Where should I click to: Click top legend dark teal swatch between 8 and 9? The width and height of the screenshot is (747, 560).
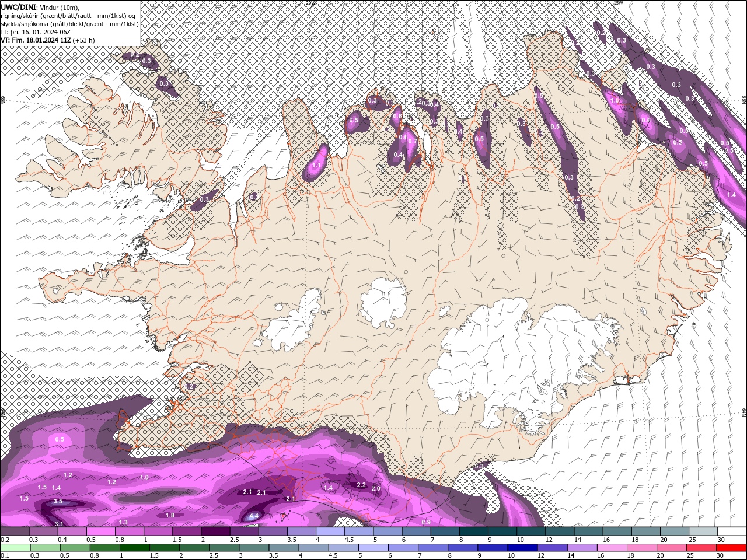474,531
